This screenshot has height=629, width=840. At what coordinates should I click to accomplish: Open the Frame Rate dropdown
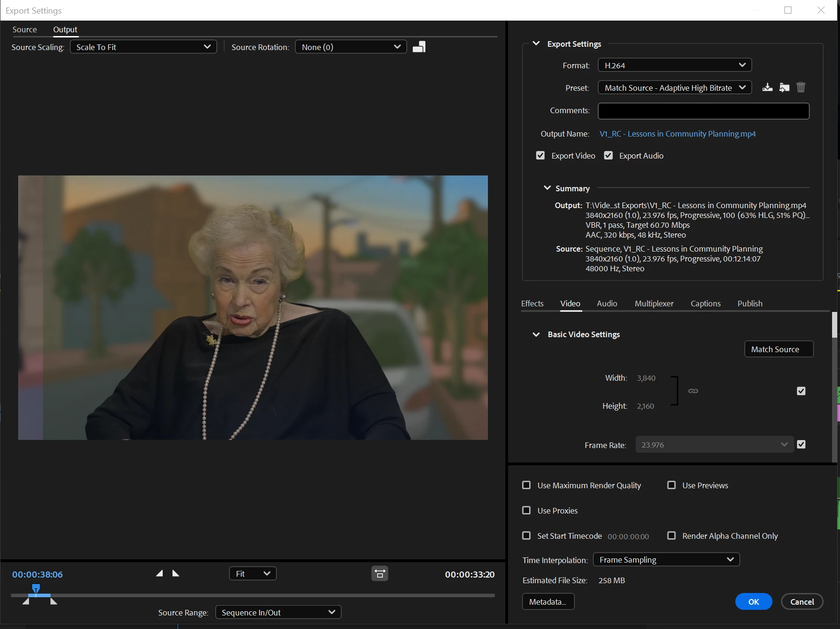[714, 444]
